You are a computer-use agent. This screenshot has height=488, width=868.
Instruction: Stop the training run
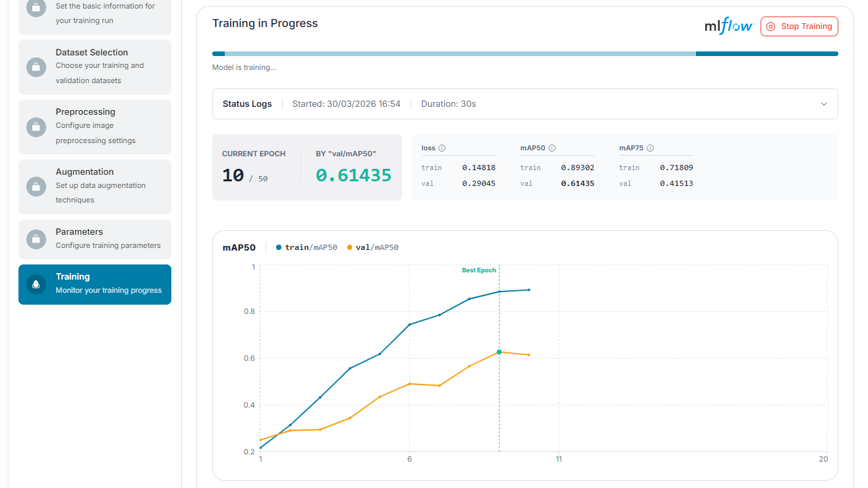(799, 26)
